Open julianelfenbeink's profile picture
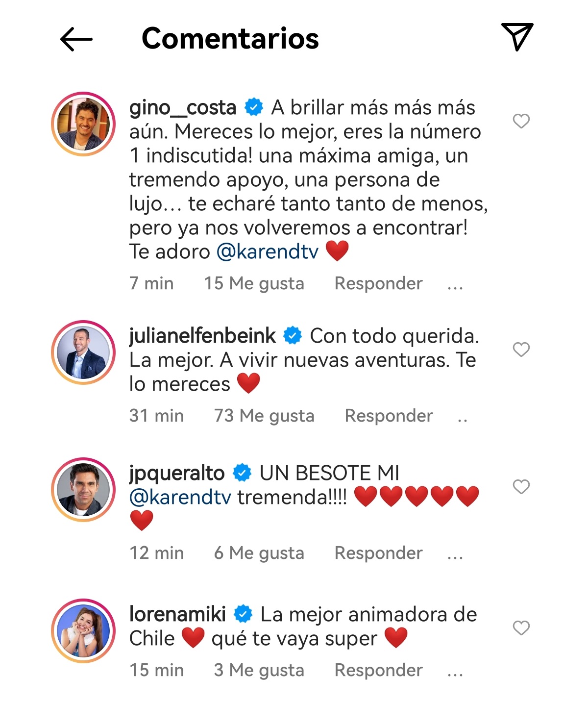588x702 pixels. 83,352
